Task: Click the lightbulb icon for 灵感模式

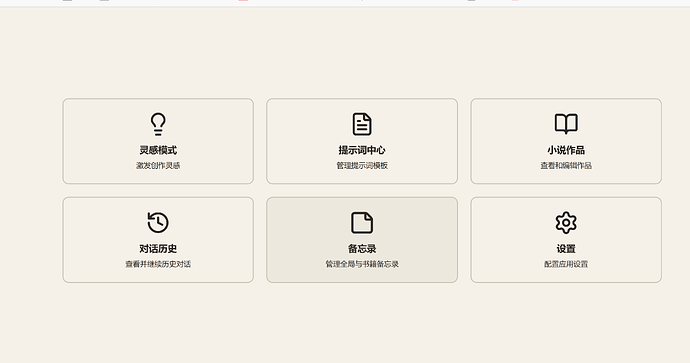Action: (158, 124)
